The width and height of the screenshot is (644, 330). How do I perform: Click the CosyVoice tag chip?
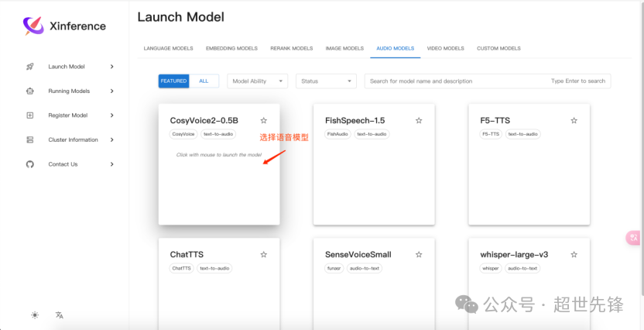click(183, 134)
